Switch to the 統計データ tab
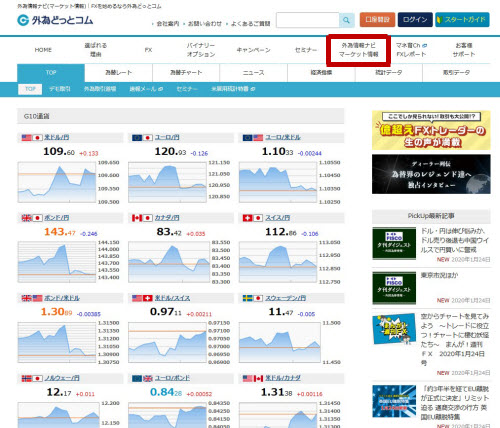This screenshot has height=428, width=500. (x=389, y=73)
